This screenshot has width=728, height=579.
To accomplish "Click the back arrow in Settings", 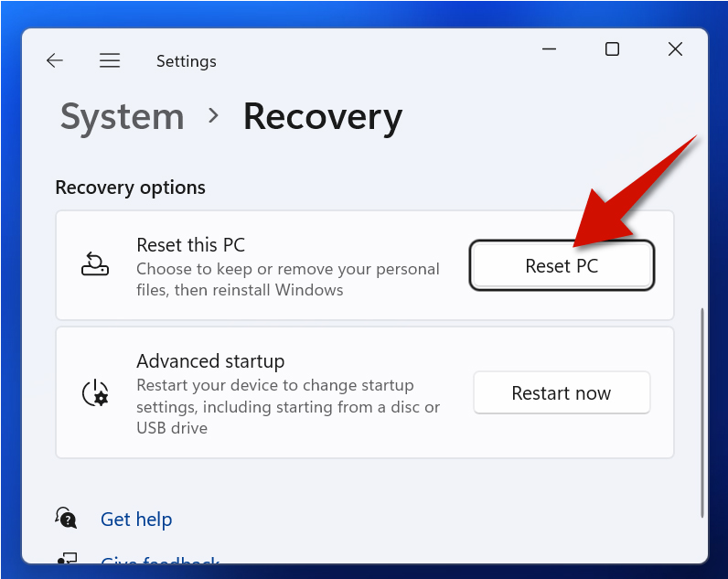I will click(54, 60).
